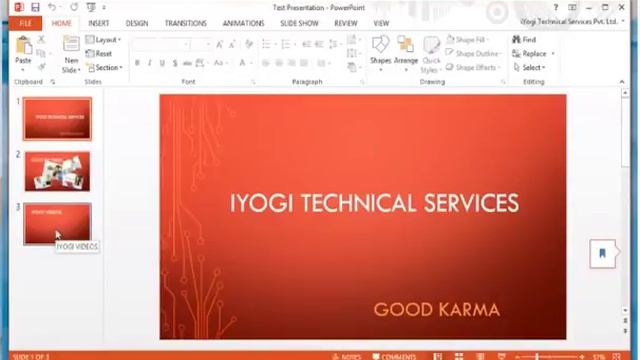
Task: Click the Redo icon in the title bar
Action: [x=74, y=7]
